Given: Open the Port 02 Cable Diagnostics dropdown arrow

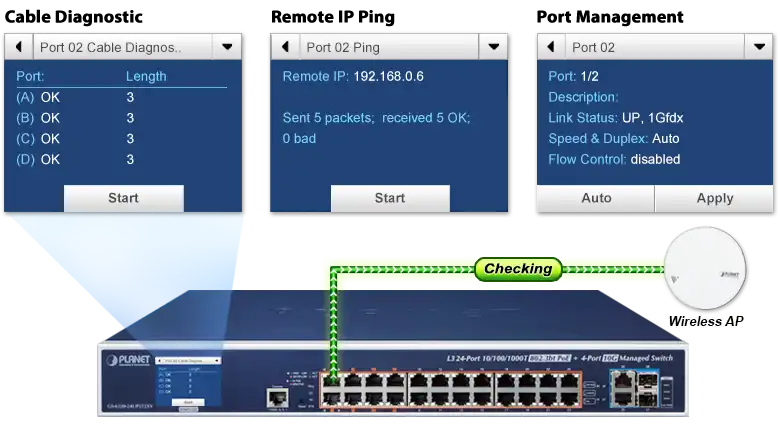Looking at the screenshot, I should (227, 47).
